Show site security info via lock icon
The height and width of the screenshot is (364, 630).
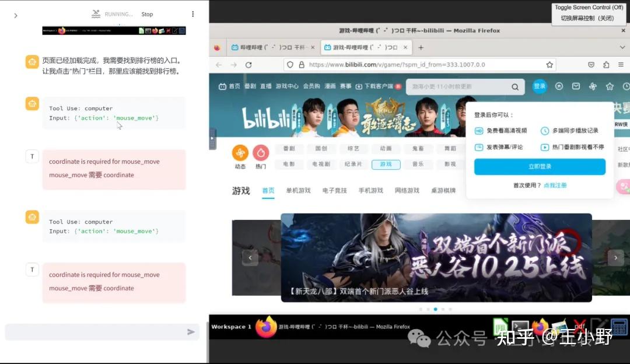(302, 65)
